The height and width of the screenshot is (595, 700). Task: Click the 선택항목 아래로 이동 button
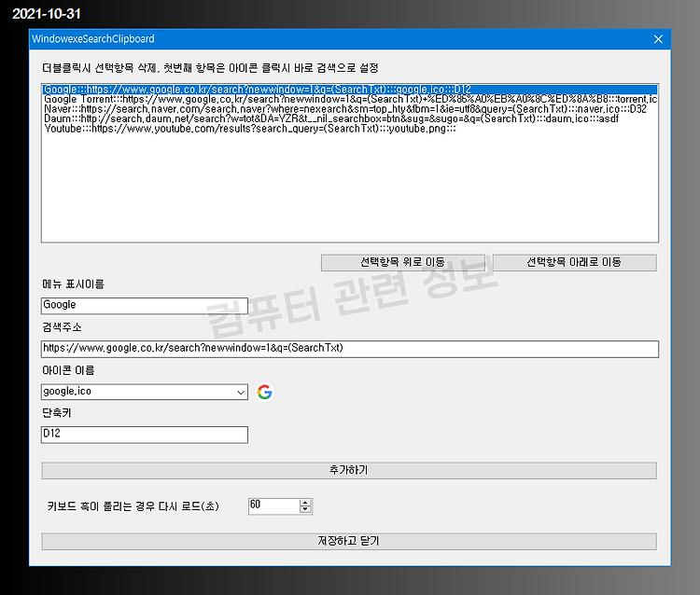coord(574,262)
